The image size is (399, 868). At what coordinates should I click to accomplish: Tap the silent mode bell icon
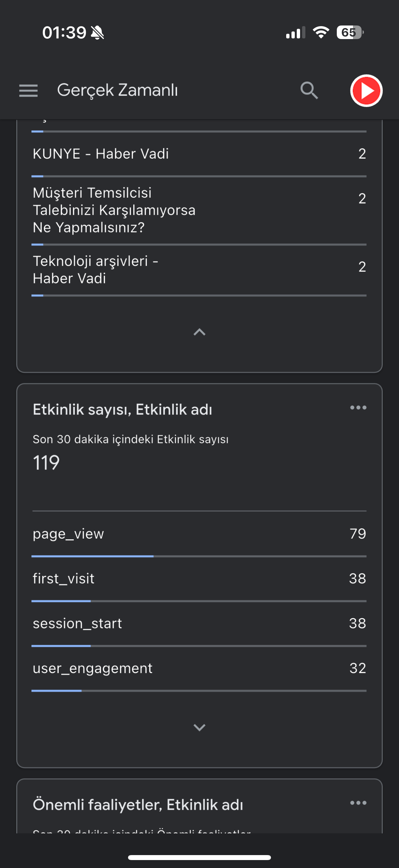coord(98,33)
